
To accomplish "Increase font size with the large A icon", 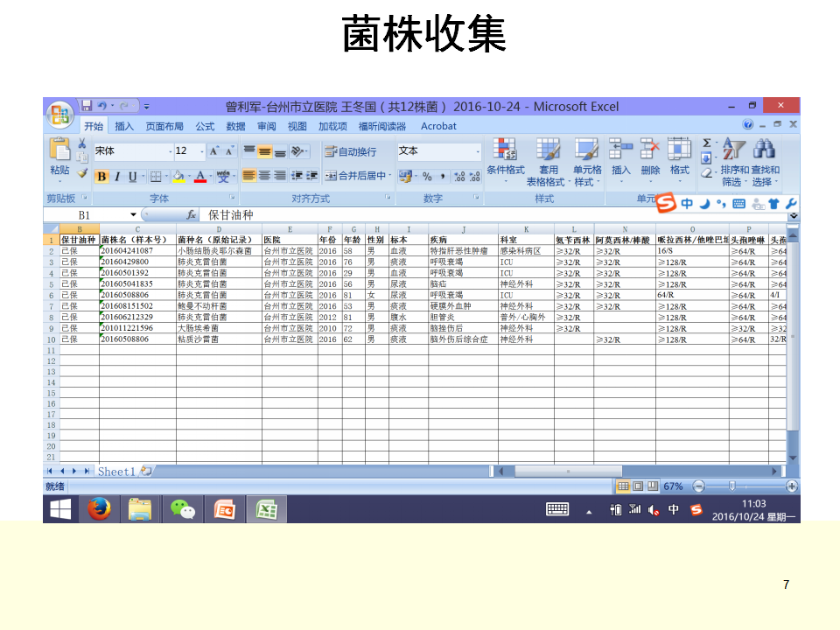I will [213, 151].
